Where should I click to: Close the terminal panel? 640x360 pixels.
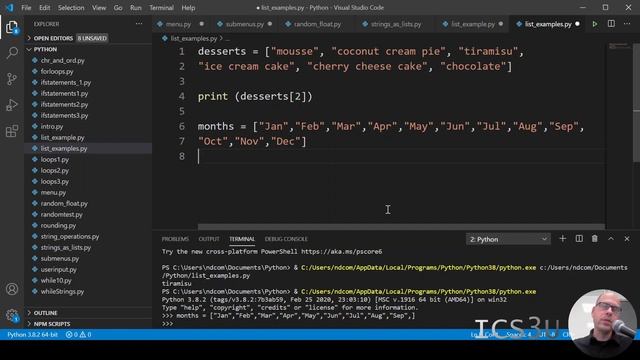(x=627, y=239)
